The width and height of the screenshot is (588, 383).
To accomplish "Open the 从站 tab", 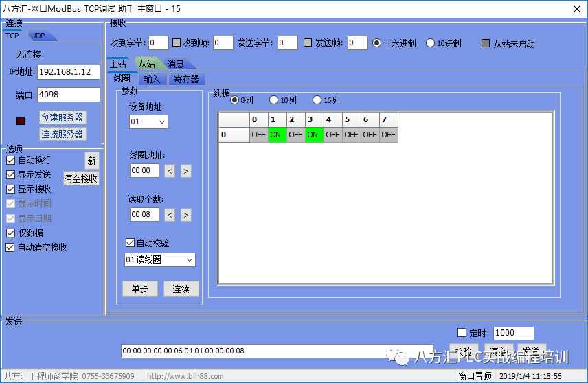I will tap(146, 64).
